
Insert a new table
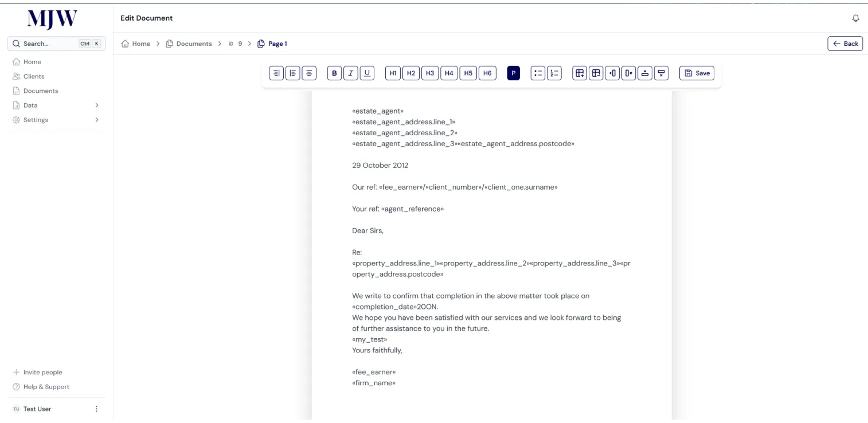(580, 73)
